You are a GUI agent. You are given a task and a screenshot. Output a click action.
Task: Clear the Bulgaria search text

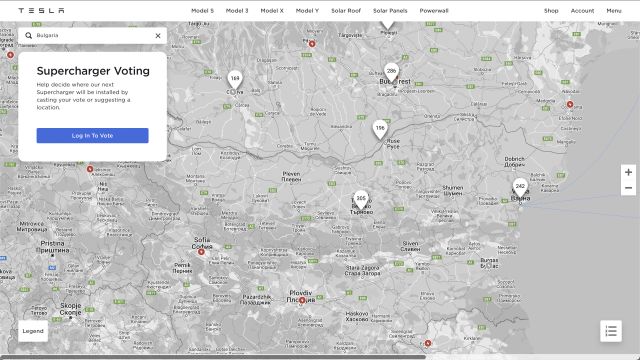click(158, 36)
